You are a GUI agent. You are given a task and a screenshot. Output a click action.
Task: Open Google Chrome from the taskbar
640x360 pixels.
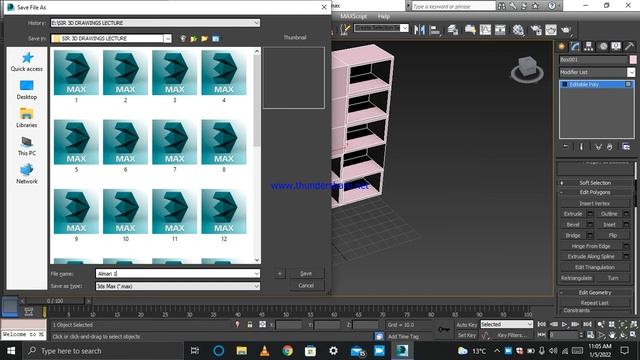287,351
